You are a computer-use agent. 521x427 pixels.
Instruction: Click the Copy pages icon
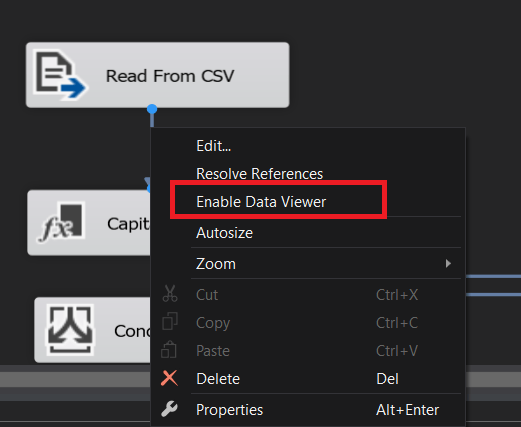coord(170,321)
